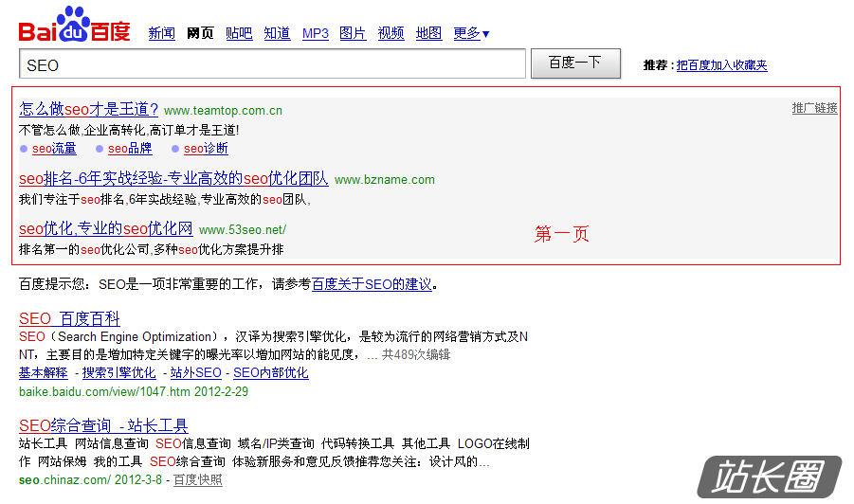The image size is (854, 504).
Task: Click the 百度一下 search button
Action: click(x=575, y=63)
